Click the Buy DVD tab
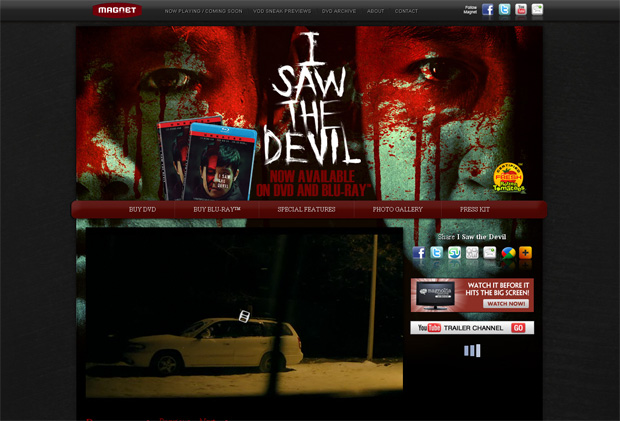620x421 pixels. point(142,209)
